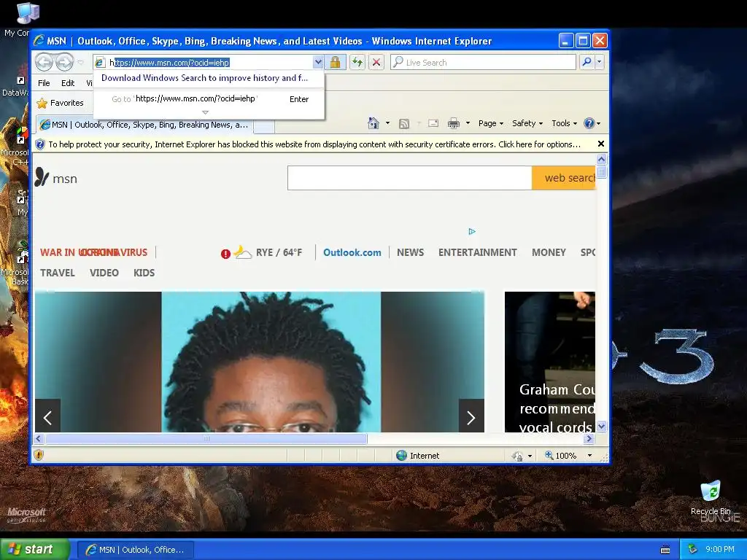Select the MSN browser tab

tap(144, 125)
